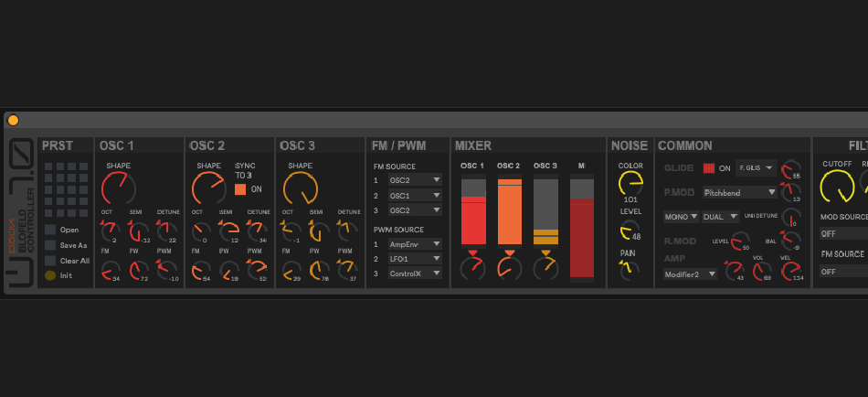Click the OSC 1 FM knob at 34
The width and height of the screenshot is (868, 397).
tap(111, 270)
